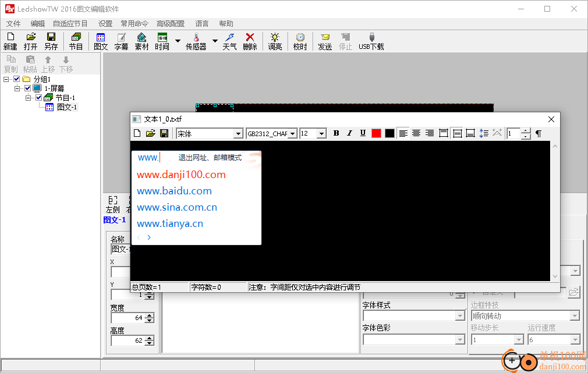The image size is (588, 373).
Task: Collapse the 节目-1 tree node
Action: [28, 98]
